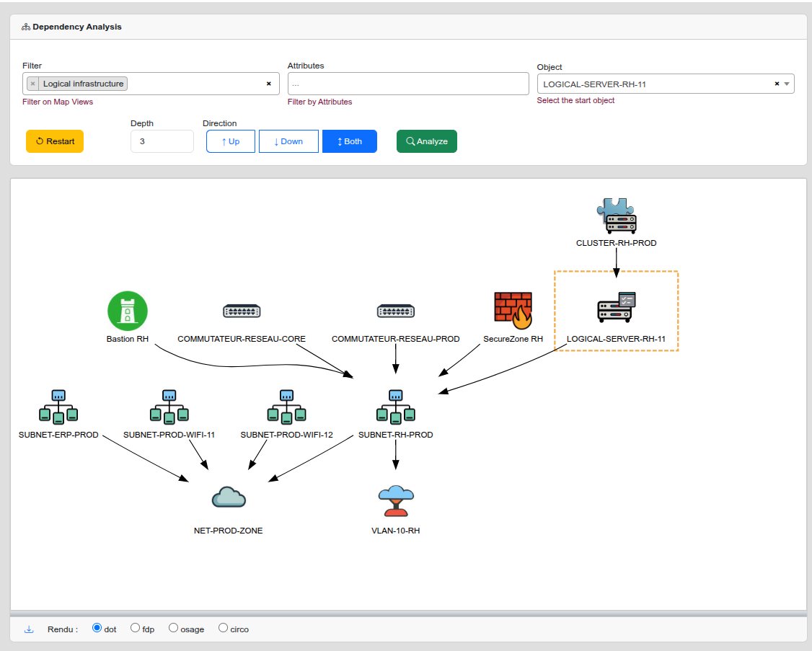The height and width of the screenshot is (651, 812).
Task: Open the Filter map views selector
Action: click(195, 84)
